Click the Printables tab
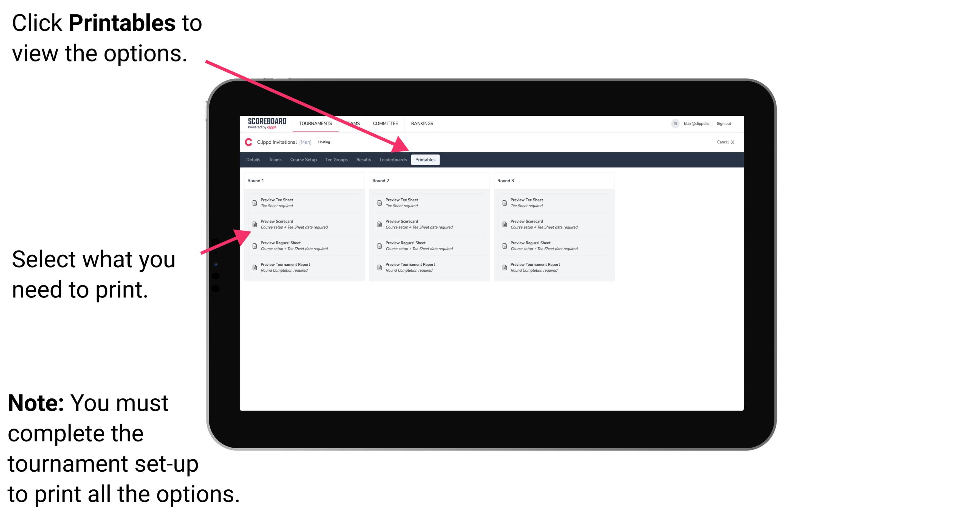Image resolution: width=980 pixels, height=527 pixels. pos(425,160)
